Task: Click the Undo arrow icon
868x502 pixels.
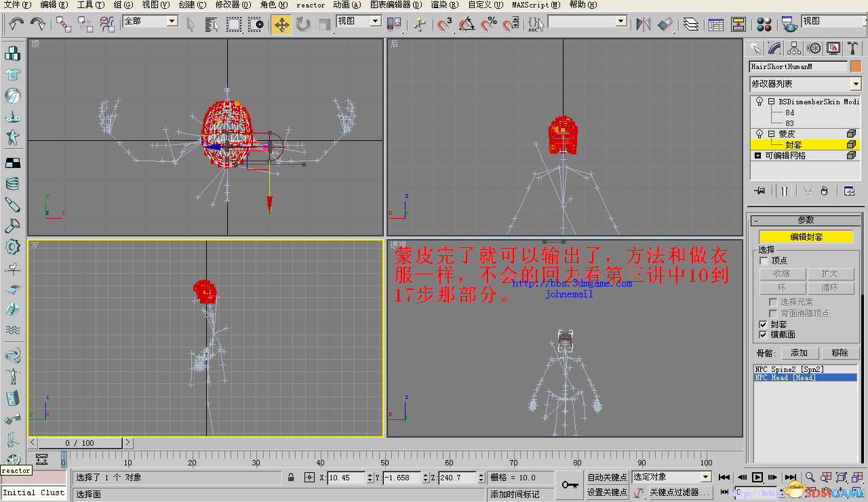Action: coord(16,24)
